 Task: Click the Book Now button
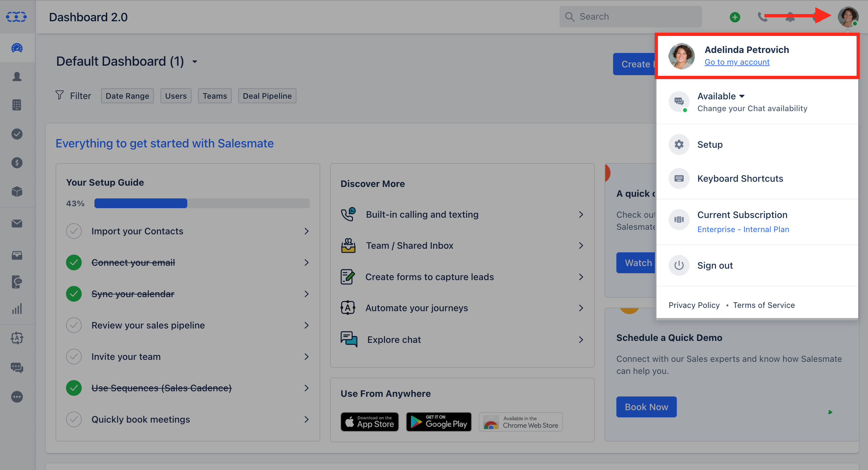(646, 407)
